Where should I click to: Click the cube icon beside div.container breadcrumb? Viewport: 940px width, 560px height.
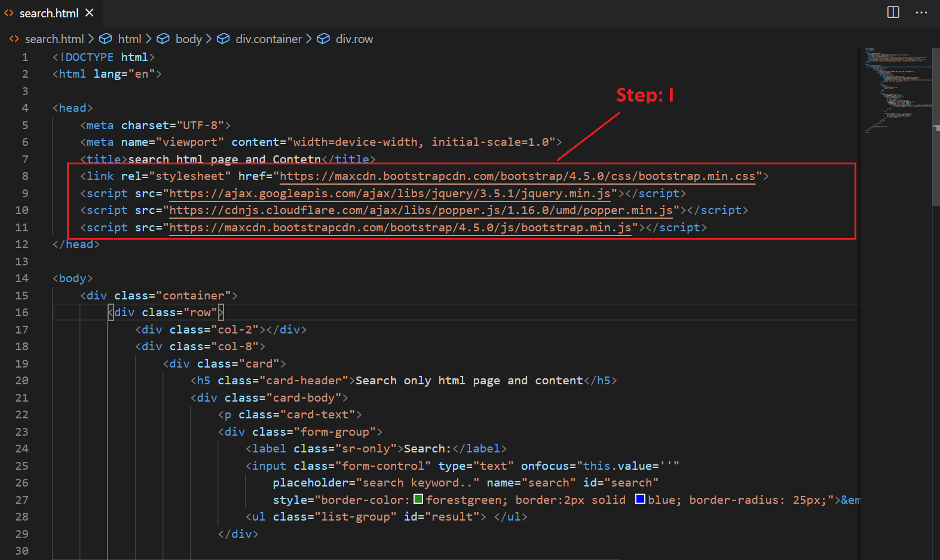coord(223,39)
